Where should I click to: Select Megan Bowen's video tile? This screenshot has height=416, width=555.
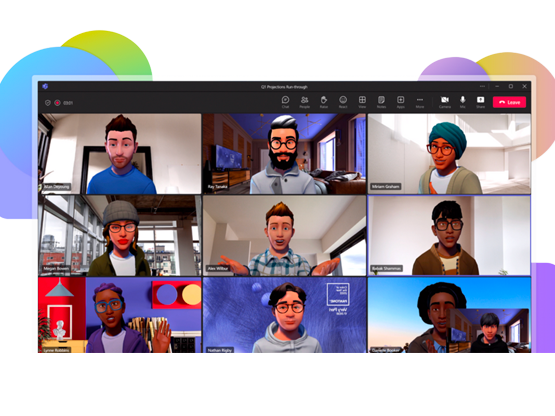tap(120, 235)
